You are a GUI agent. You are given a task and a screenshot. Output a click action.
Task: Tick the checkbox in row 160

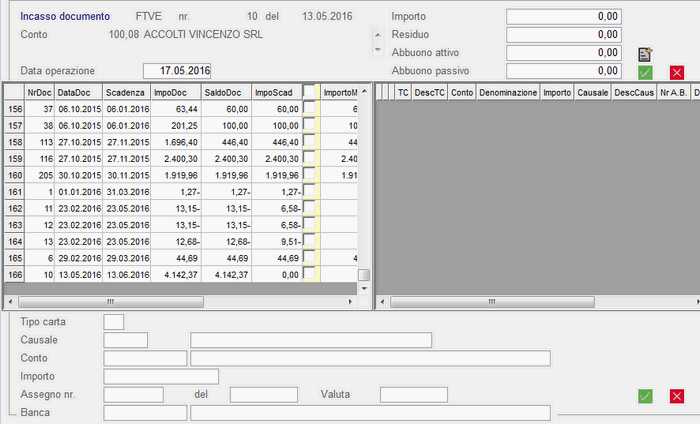[309, 174]
